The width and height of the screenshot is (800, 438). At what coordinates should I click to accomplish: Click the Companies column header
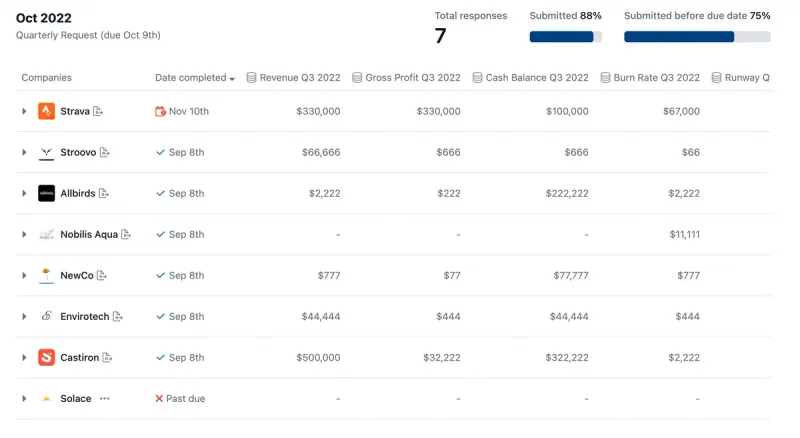coord(46,78)
